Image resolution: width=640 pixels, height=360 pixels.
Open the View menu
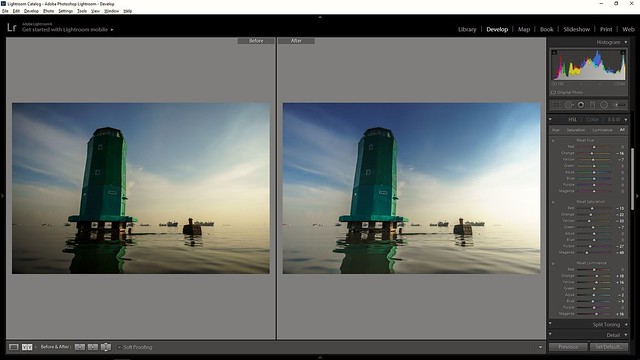[x=96, y=11]
